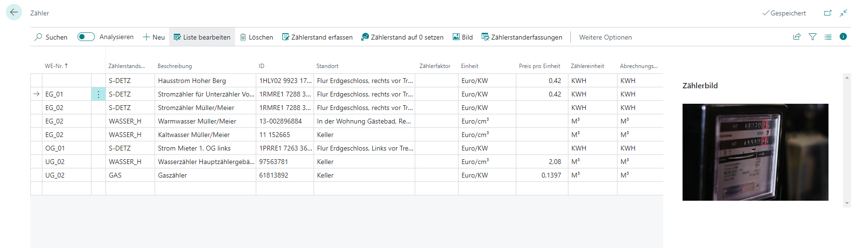Sort by WE-Nr. column header
This screenshot has height=248, width=868.
coord(56,66)
